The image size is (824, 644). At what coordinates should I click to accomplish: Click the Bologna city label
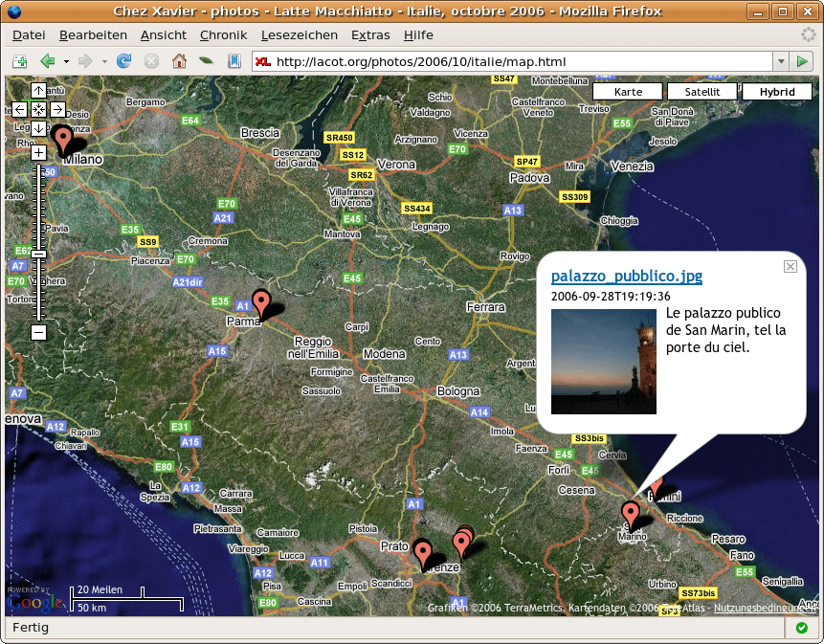(458, 390)
